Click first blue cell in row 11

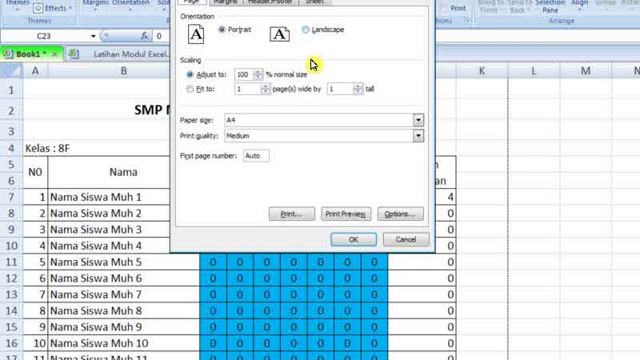[x=213, y=262]
